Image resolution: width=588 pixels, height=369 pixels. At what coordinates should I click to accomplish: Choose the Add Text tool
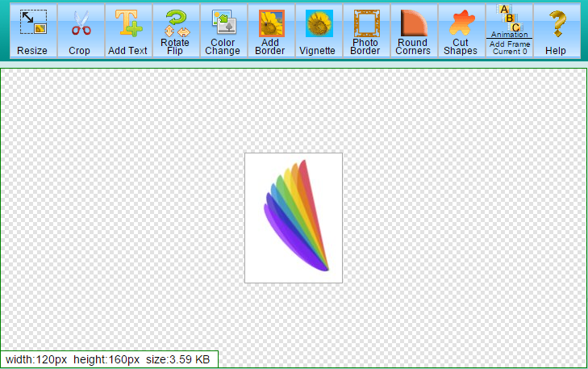(128, 31)
